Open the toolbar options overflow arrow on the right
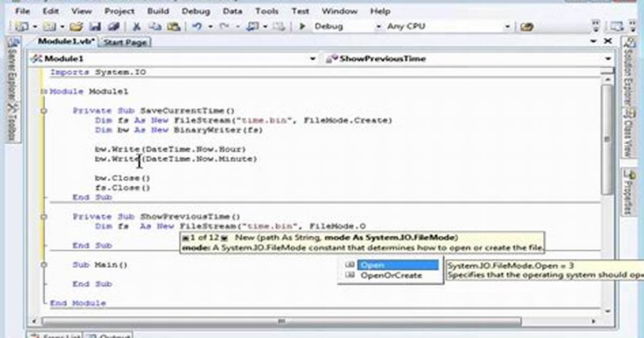This screenshot has height=338, width=644. [x=633, y=27]
